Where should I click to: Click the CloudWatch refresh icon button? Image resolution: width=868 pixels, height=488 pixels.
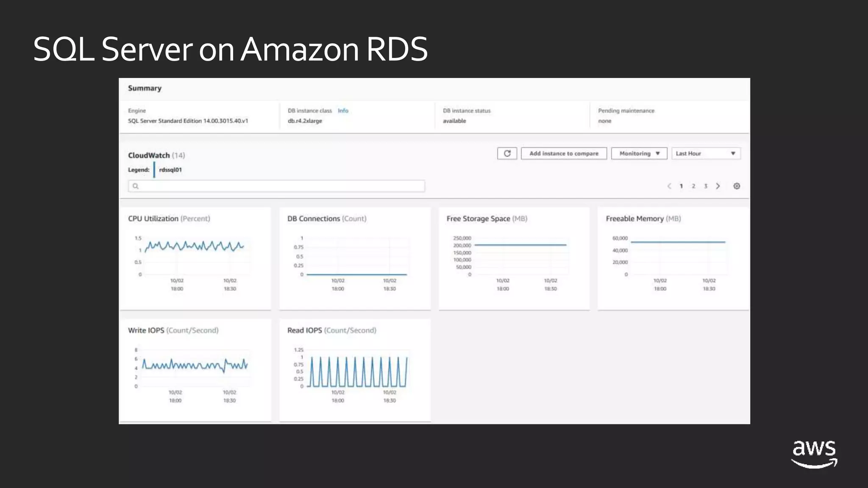coord(507,153)
